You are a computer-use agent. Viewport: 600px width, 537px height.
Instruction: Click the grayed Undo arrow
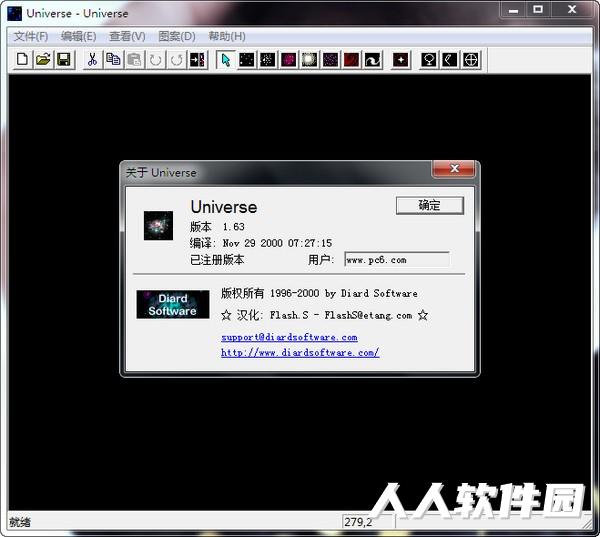pyautogui.click(x=155, y=60)
